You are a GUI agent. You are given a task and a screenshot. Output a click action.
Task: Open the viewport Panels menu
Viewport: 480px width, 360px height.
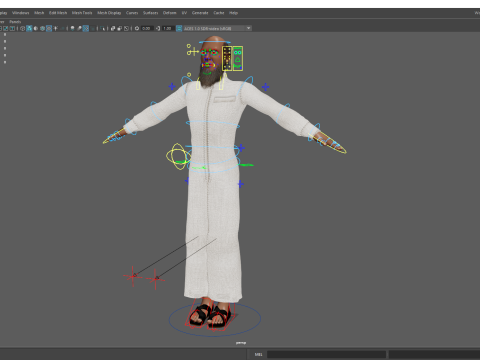[15, 22]
